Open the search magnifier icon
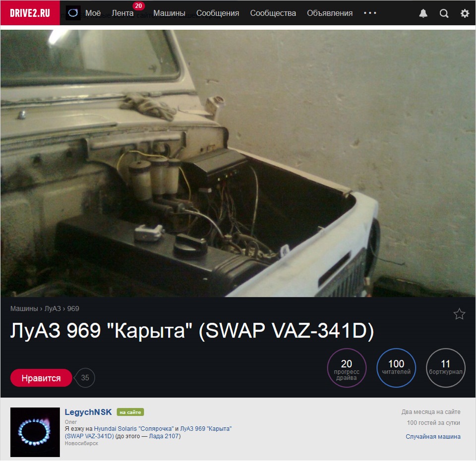This screenshot has height=461, width=476. pos(444,13)
